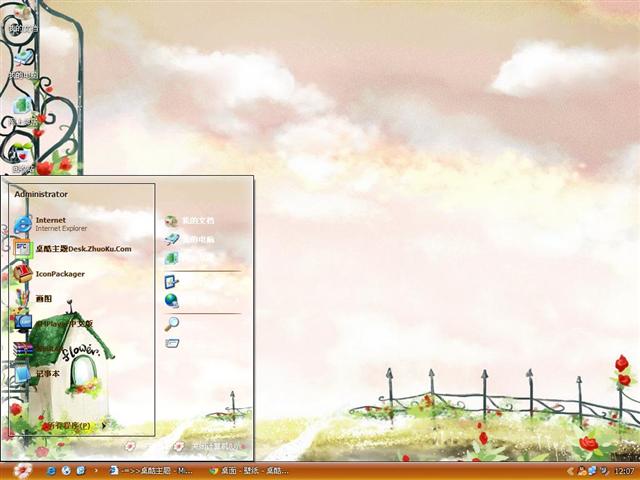Image resolution: width=640 pixels, height=480 pixels.
Task: Click the 12:07 system clock
Action: (624, 471)
